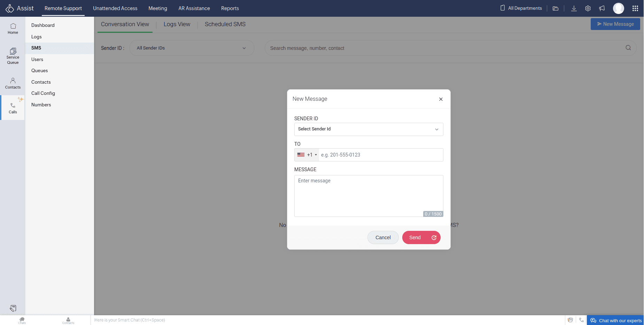Image resolution: width=644 pixels, height=325 pixels.
Task: Open the Contacts icon in bottom bar
Action: [x=68, y=320]
